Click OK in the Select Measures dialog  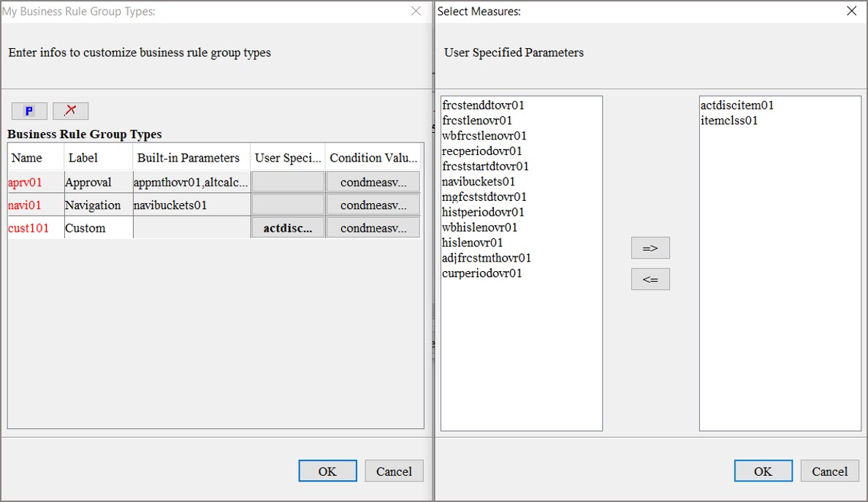pos(763,471)
